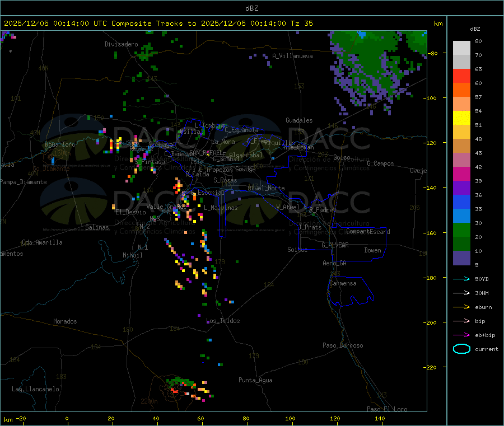Click the cyan 'current' ellipse symbol
This screenshot has height=426, width=504.
pyautogui.click(x=461, y=349)
